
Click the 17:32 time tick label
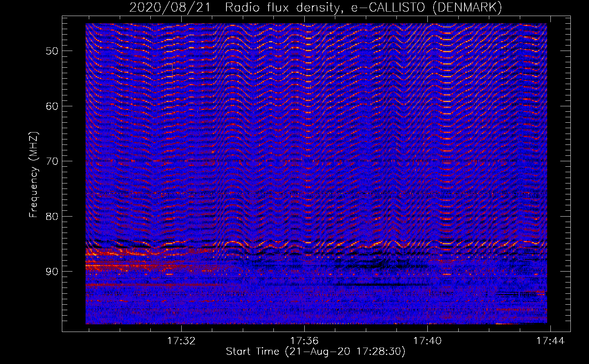click(x=181, y=341)
